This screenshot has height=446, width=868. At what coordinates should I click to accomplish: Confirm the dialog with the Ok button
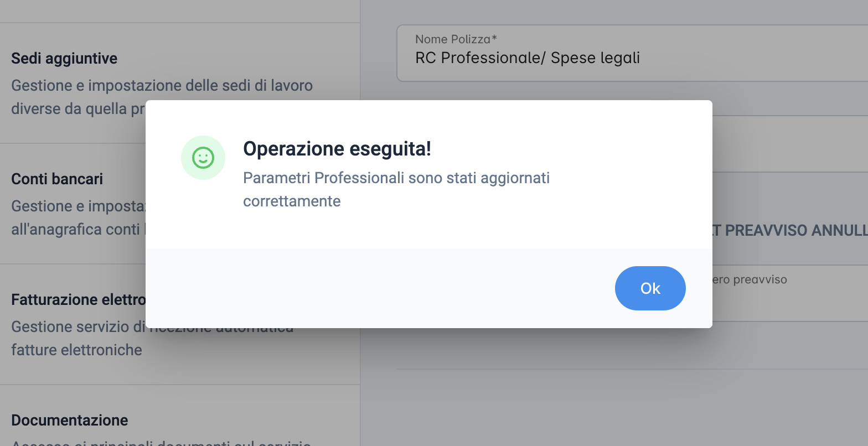tap(650, 288)
